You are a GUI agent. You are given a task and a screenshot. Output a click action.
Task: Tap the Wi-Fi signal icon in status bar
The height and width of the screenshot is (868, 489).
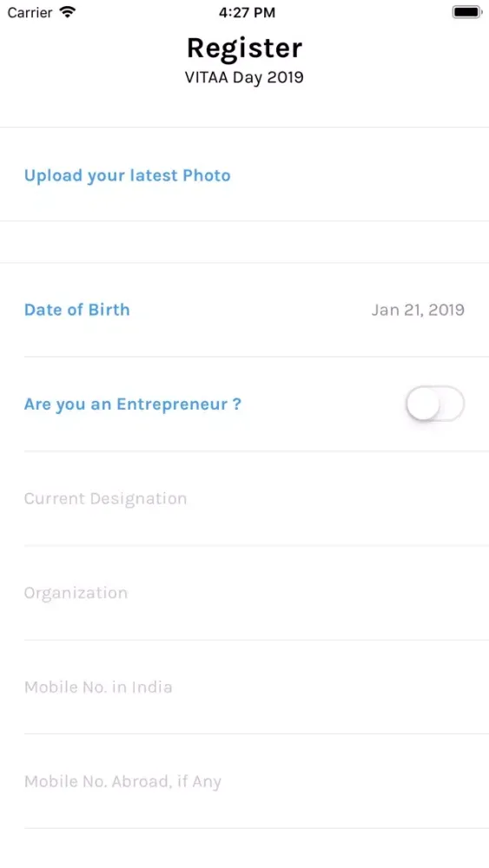click(67, 12)
